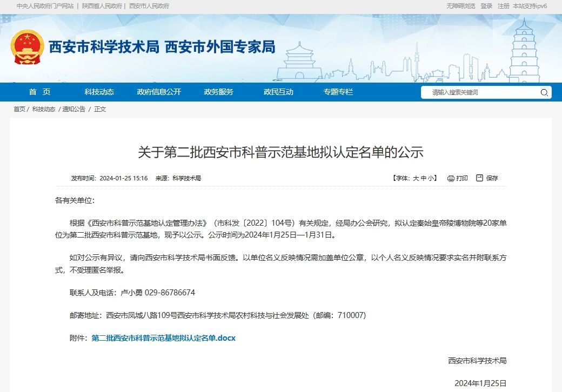Image resolution: width=562 pixels, height=392 pixels.
Task: Expand the 政务服务 menu
Action: [x=218, y=92]
